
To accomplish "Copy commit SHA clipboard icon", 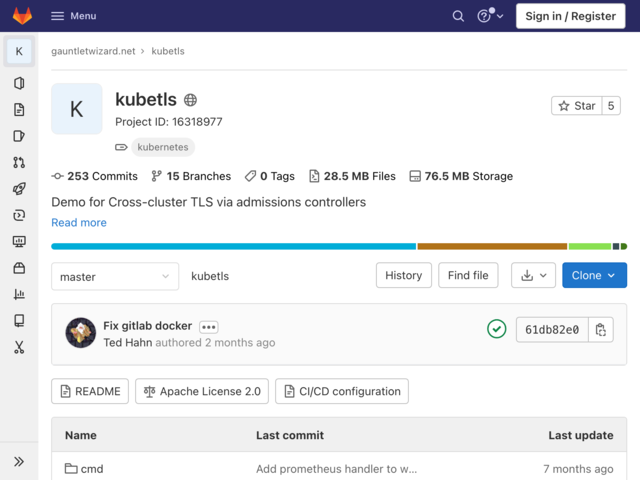I will pyautogui.click(x=600, y=330).
